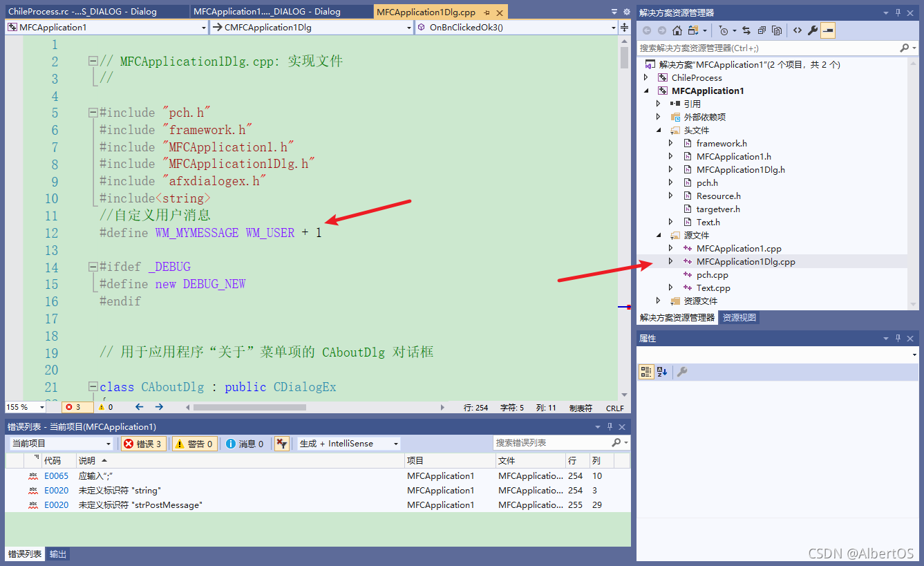Image resolution: width=924 pixels, height=566 pixels.
Task: Select Error List (错误列表) bottom tab
Action: 26,554
